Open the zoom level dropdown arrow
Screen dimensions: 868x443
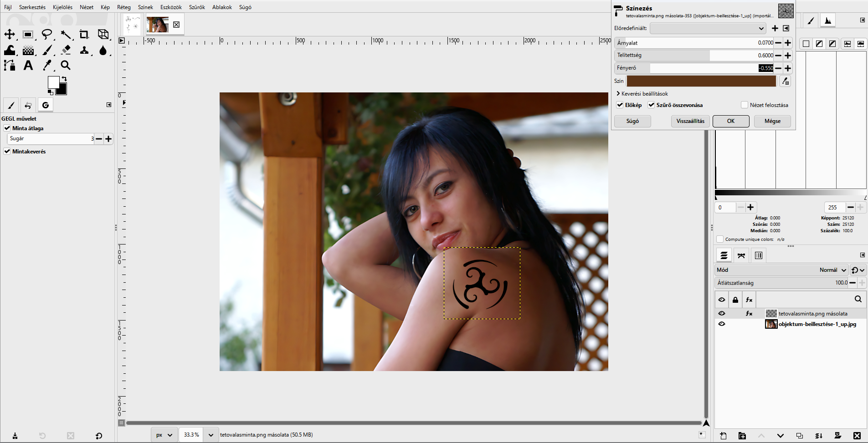click(211, 435)
